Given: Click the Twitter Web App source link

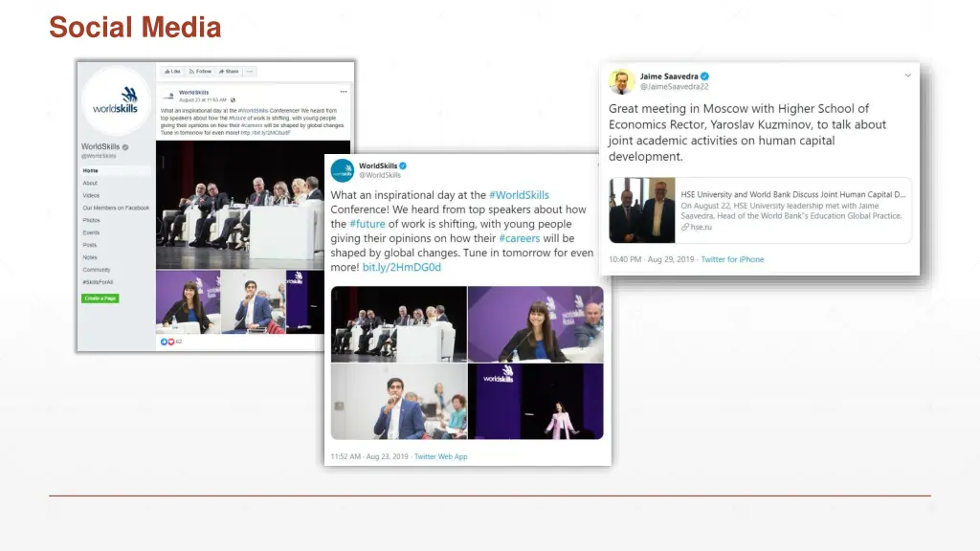Looking at the screenshot, I should tap(440, 456).
